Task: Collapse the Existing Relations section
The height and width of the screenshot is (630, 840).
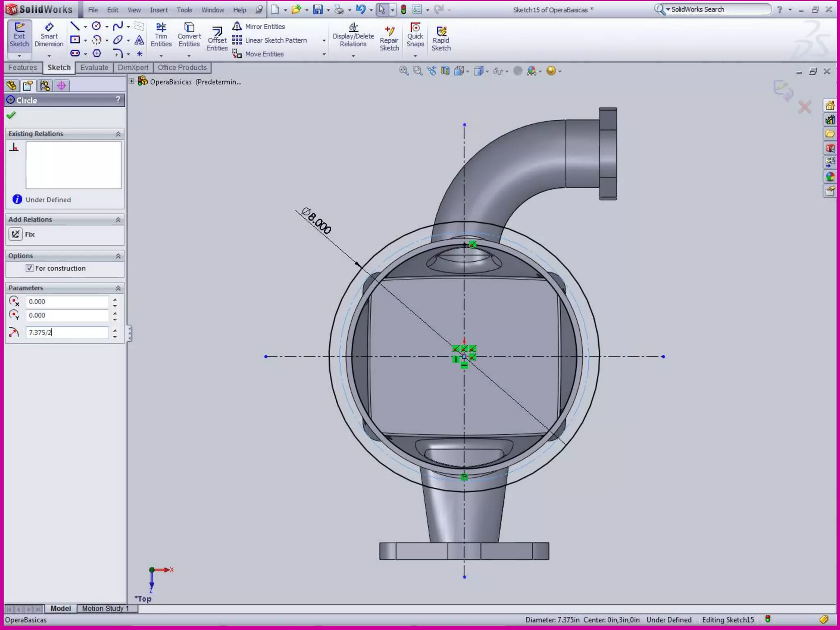Action: point(118,134)
